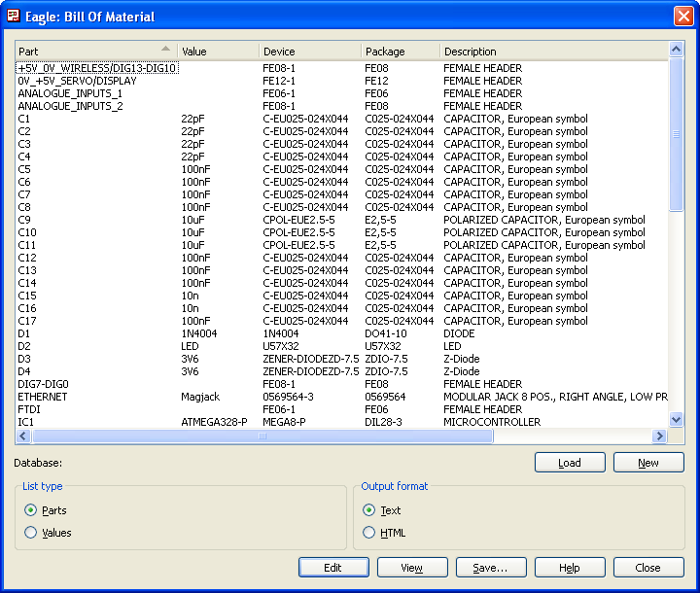700x593 pixels.
Task: Select the Values list type option
Action: coord(31,533)
